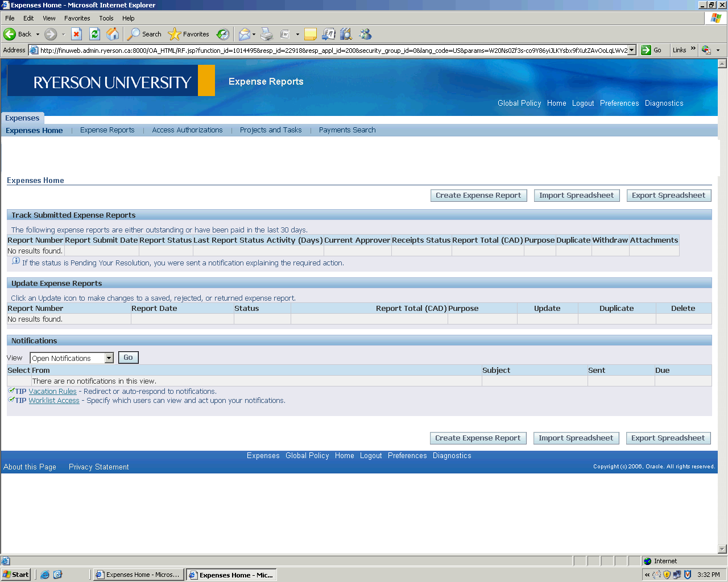
Task: Open the History icon in toolbar
Action: (223, 34)
